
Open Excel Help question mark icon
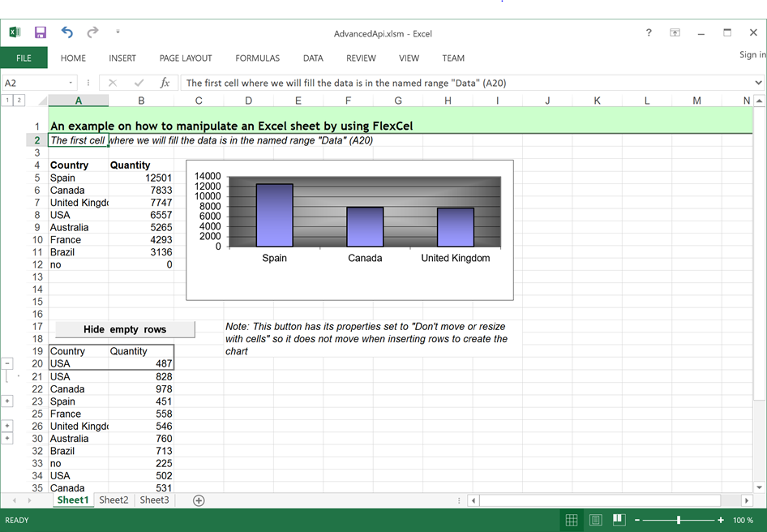tap(649, 33)
